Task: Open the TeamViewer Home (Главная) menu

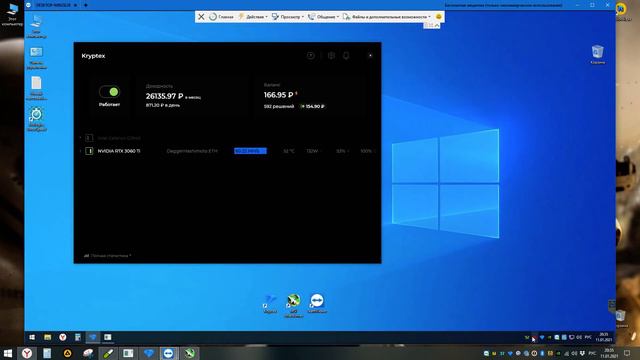Action: pos(221,17)
